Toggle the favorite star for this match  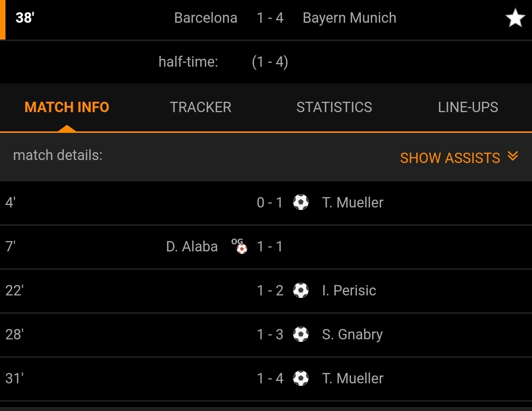[x=515, y=19]
